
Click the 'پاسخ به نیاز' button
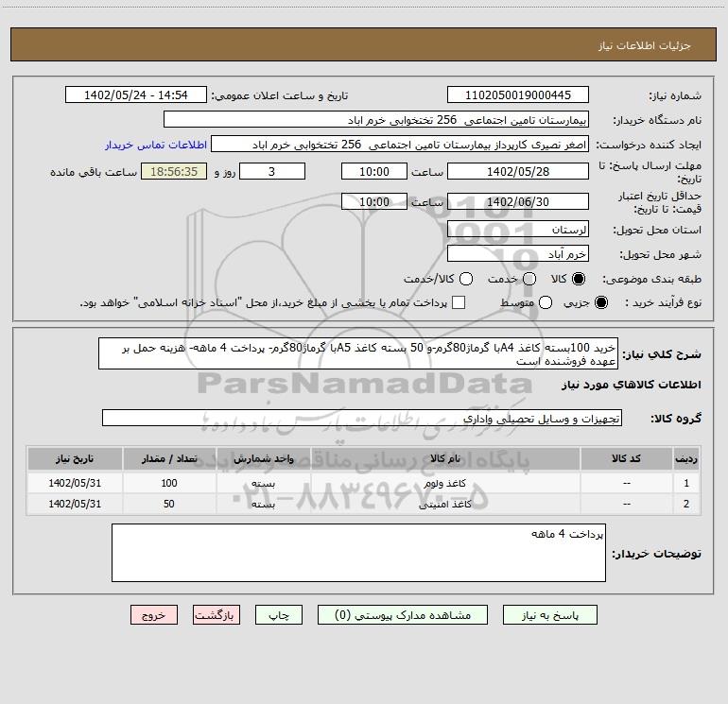pyautogui.click(x=557, y=614)
